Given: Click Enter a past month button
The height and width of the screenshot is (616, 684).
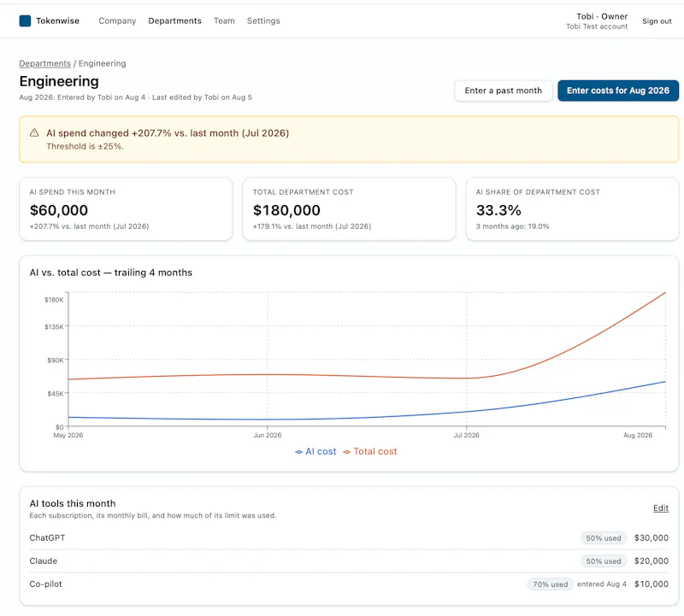Looking at the screenshot, I should [504, 91].
